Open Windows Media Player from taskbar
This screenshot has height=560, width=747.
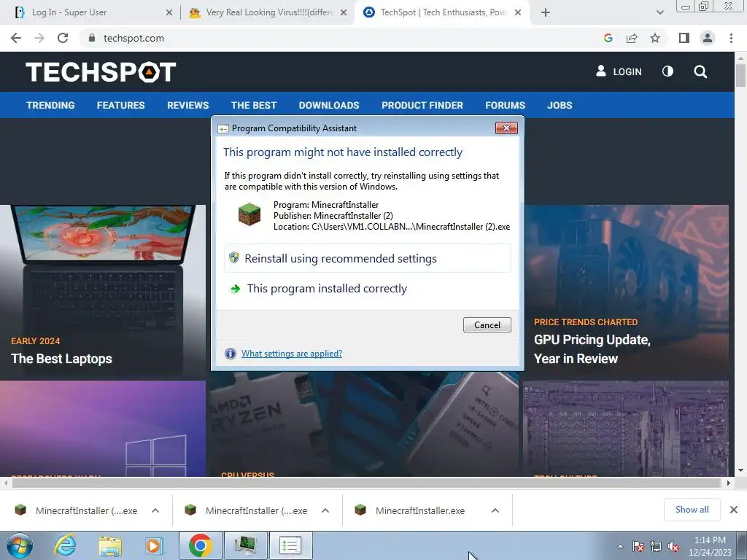(154, 545)
